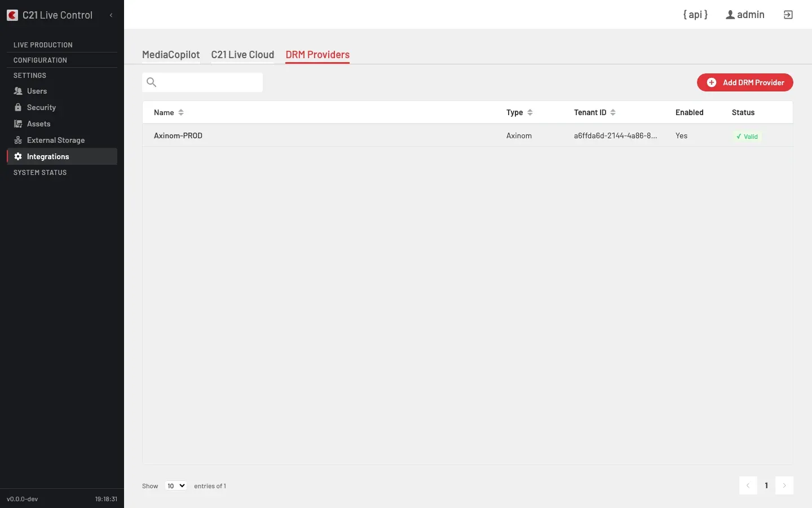Open the api documentation link
The width and height of the screenshot is (812, 508).
[695, 15]
